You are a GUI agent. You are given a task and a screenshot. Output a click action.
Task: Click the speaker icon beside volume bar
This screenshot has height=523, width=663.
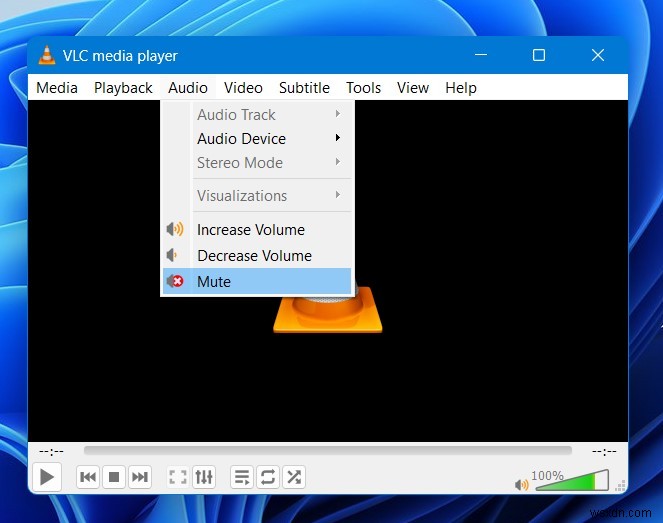click(521, 485)
